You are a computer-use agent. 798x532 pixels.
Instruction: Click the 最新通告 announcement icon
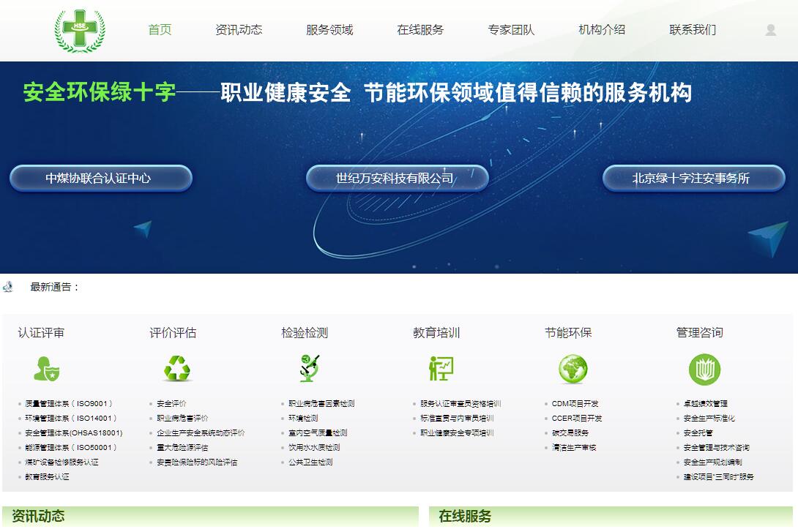(x=8, y=287)
